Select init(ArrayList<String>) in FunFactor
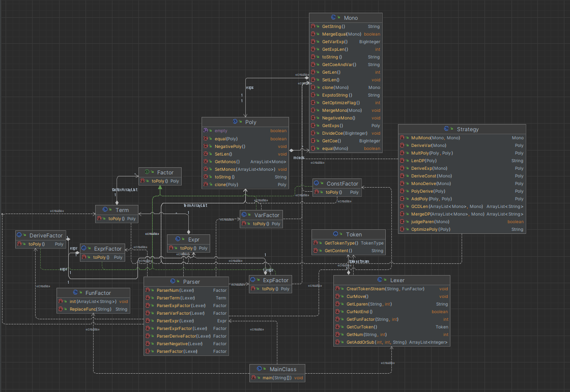This screenshot has height=392, width=570. tap(94, 301)
